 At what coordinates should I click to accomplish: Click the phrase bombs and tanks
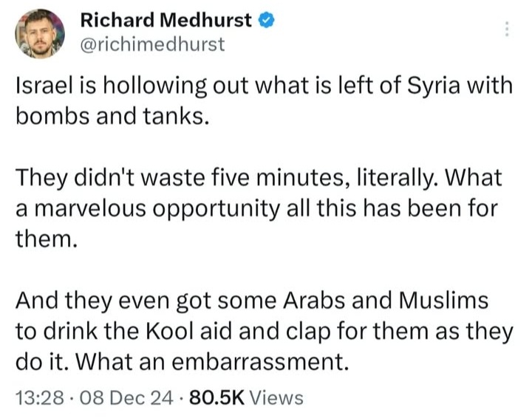[x=110, y=116]
